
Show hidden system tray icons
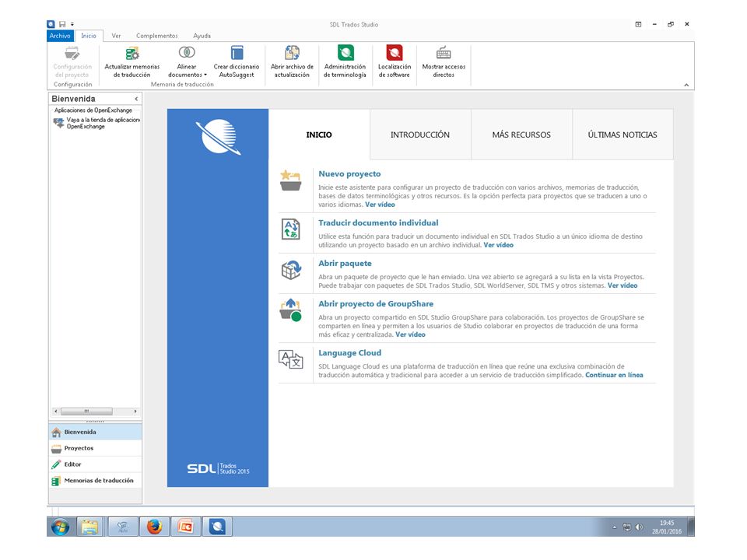pos(615,527)
